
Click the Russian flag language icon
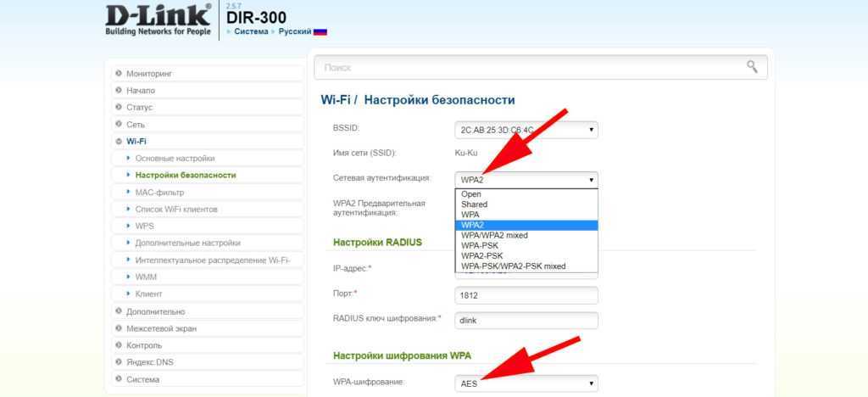pos(320,31)
